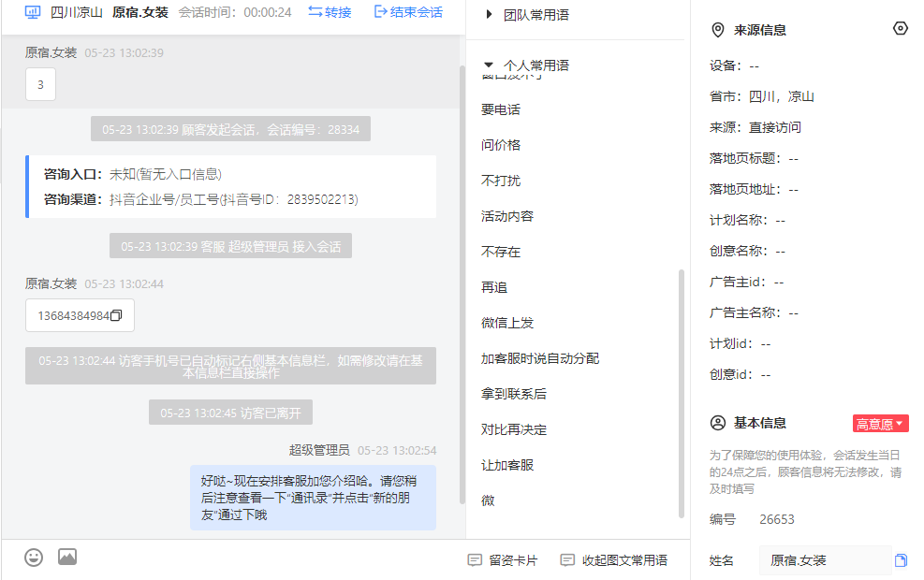Select the 问价格 quick phrase
Viewport: 924px width, 580px height.
coord(501,145)
